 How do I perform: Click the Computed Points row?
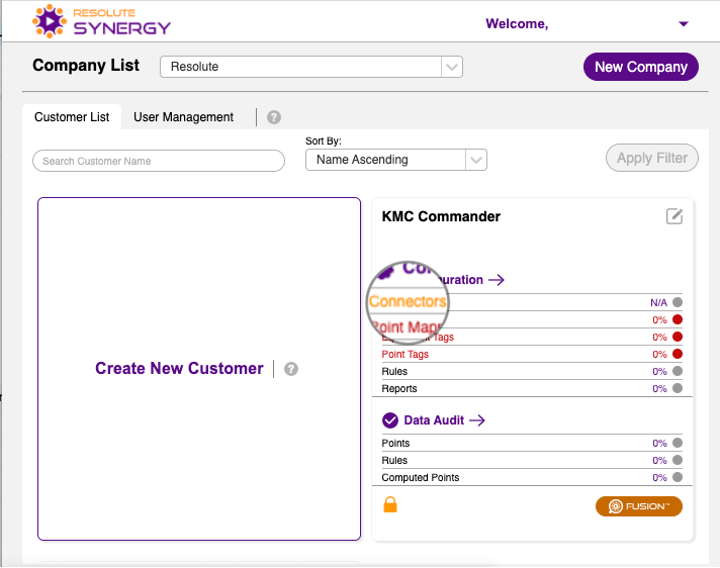pos(532,478)
